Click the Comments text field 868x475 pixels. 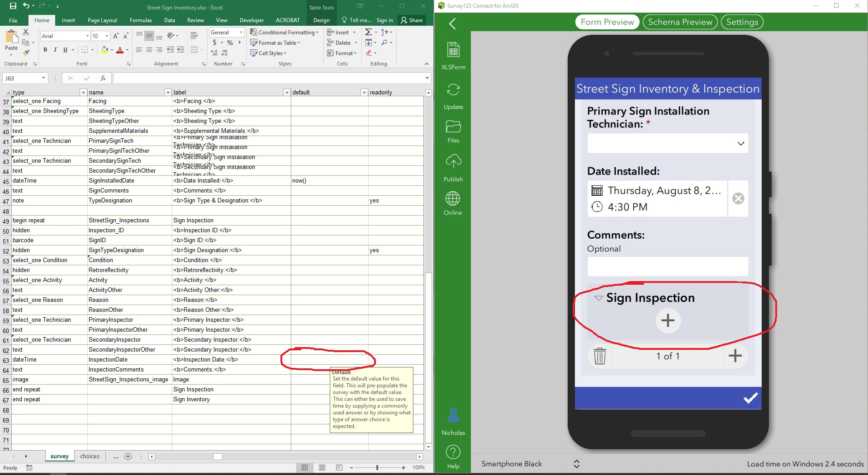[668, 267]
